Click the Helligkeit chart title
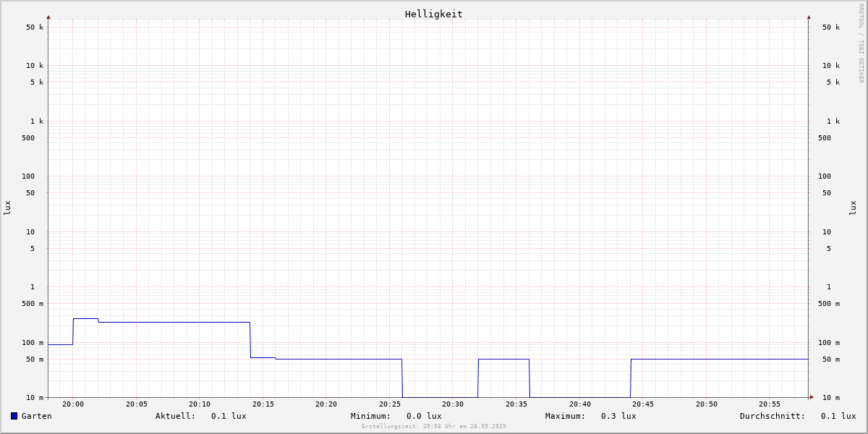868x434 pixels. (x=434, y=14)
